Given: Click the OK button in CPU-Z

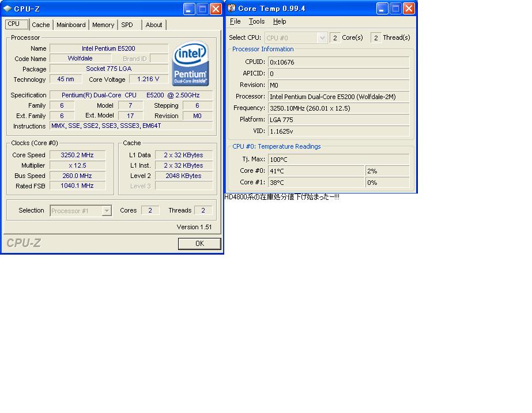Looking at the screenshot, I should click(x=199, y=244).
